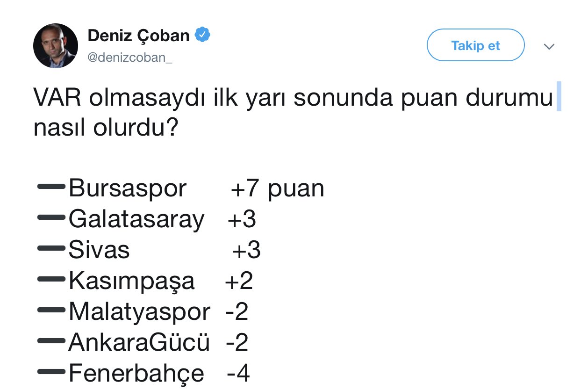Click the dash icon before Bursaspor
Viewport: 588px width, 390px height.
click(x=50, y=187)
